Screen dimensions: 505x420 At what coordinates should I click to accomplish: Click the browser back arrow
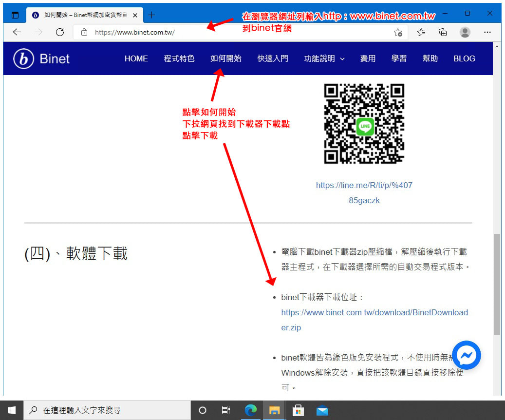tap(17, 32)
